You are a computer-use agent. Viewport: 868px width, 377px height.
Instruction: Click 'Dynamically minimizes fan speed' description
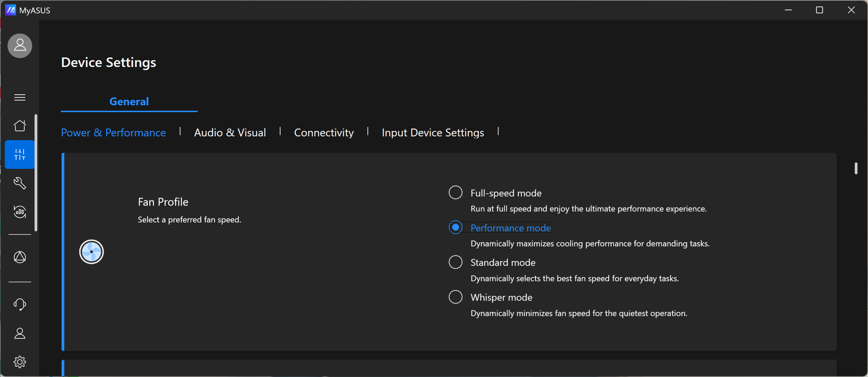(x=579, y=313)
